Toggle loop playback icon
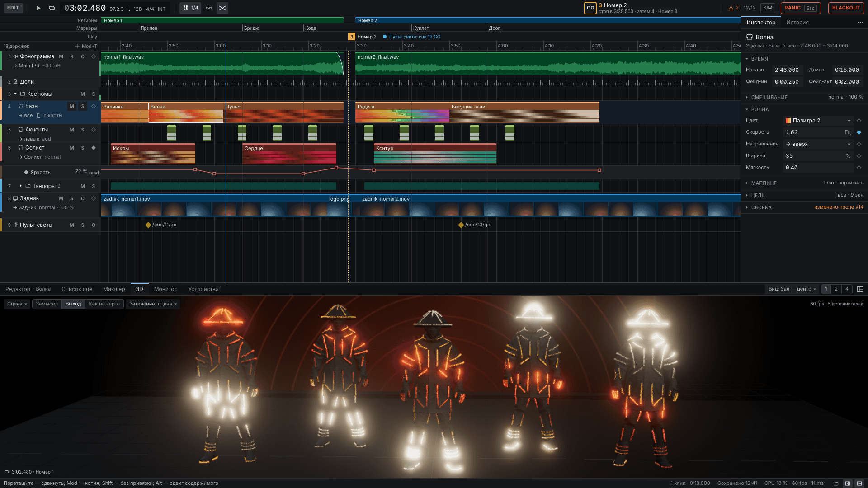 point(52,8)
